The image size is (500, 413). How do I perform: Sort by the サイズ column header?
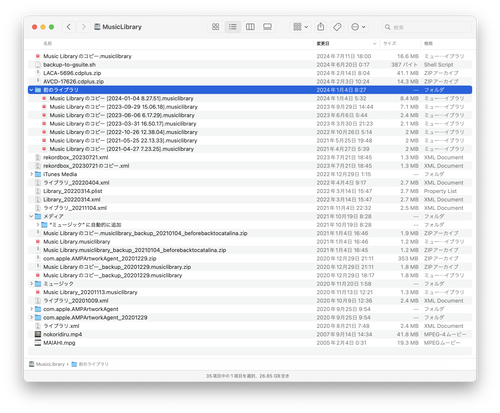[390, 43]
